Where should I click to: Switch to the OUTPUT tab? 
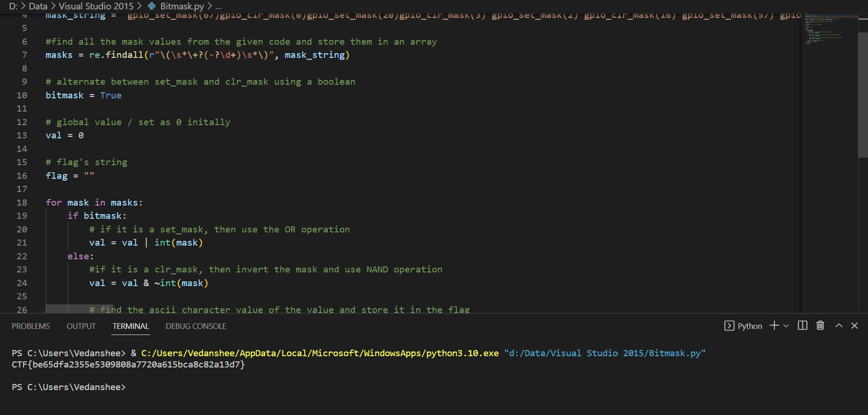click(81, 326)
